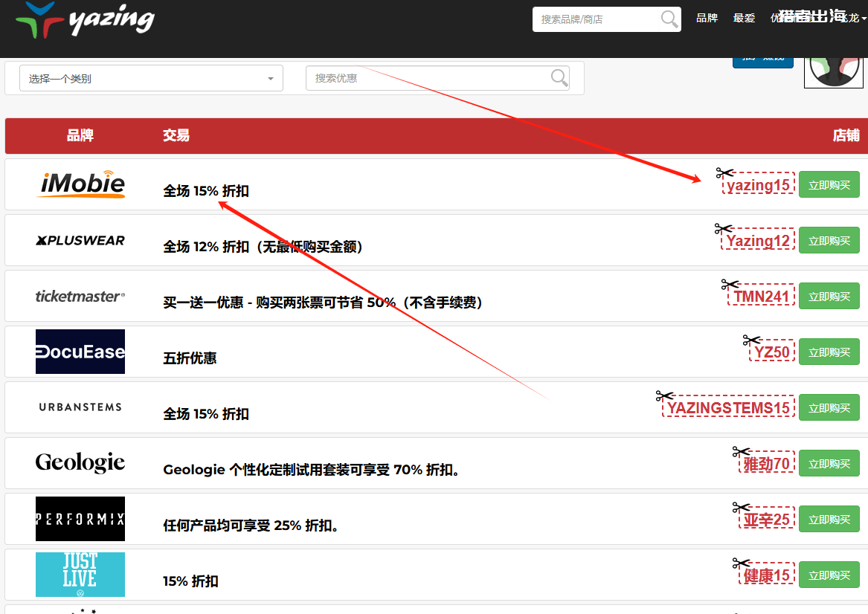This screenshot has height=614, width=868.
Task: Click the user avatar thumbnail
Action: pyautogui.click(x=834, y=72)
